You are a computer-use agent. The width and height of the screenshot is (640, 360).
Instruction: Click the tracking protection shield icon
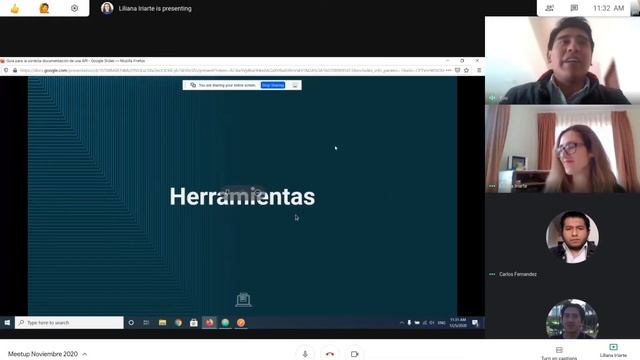pyautogui.click(x=6, y=71)
